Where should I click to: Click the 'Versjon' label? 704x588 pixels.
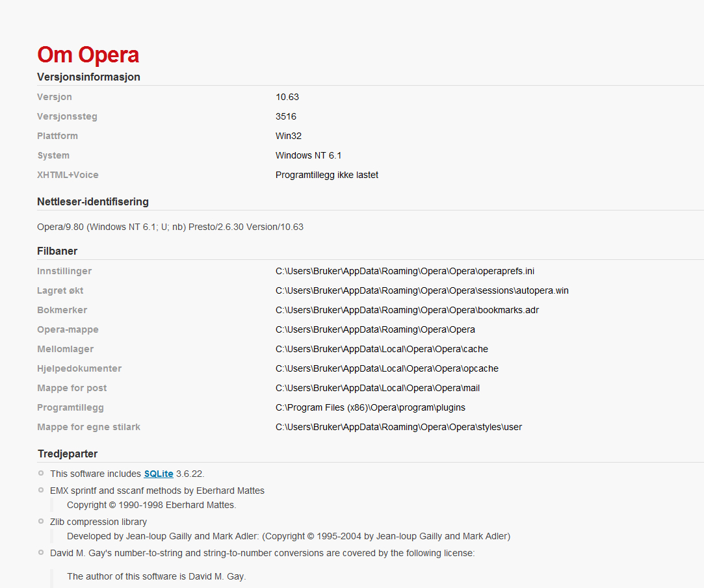55,97
